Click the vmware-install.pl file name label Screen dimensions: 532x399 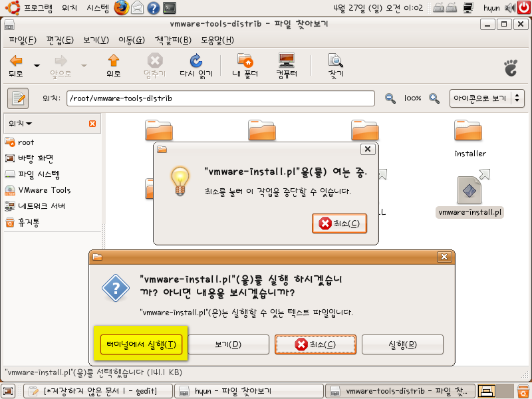pyautogui.click(x=469, y=212)
